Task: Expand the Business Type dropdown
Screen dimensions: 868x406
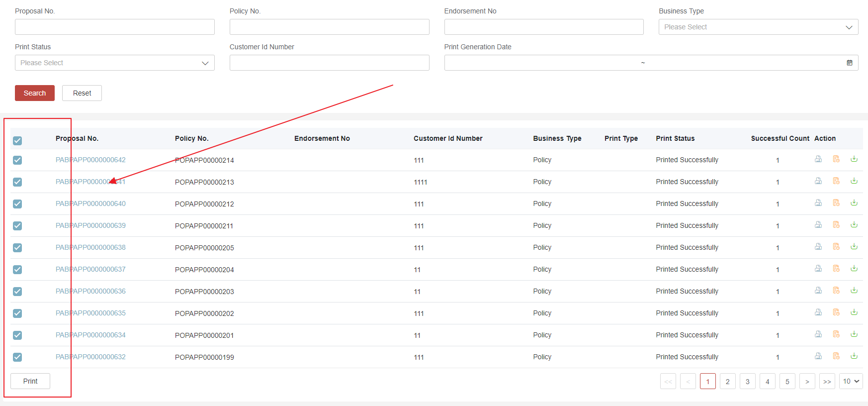Action: [758, 27]
